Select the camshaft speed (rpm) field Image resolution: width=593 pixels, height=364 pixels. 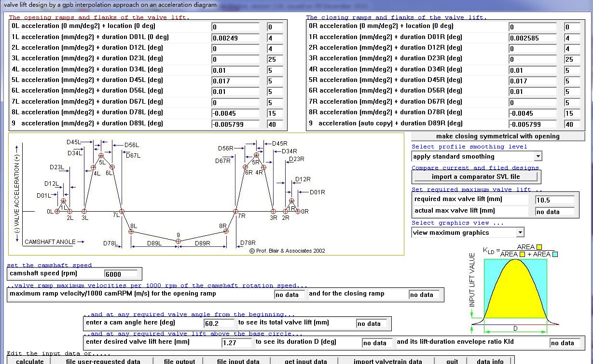[x=121, y=274]
